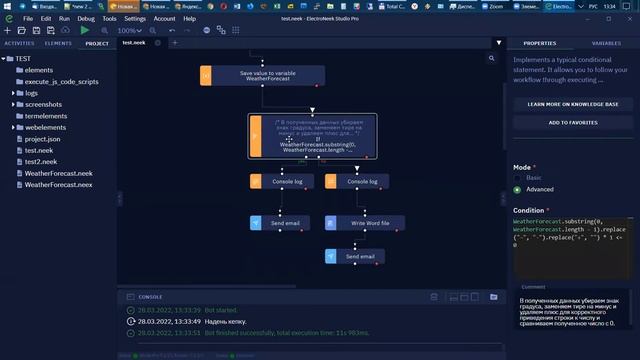The image size is (640, 360).
Task: Switch to the Elements tab
Action: click(58, 43)
